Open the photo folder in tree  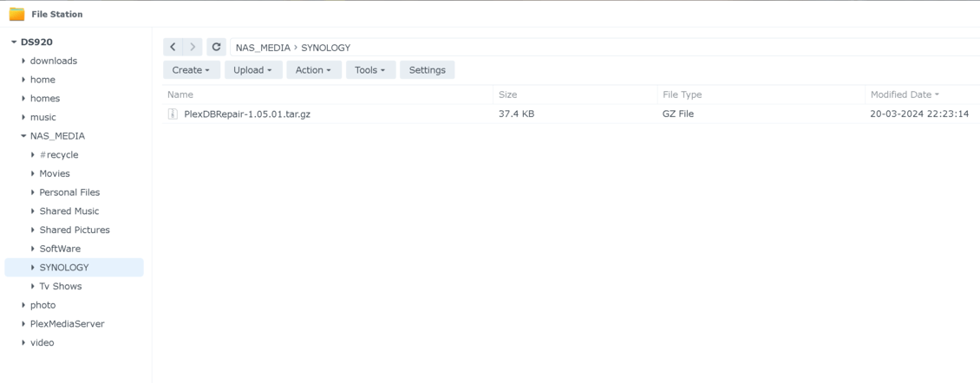coord(43,305)
